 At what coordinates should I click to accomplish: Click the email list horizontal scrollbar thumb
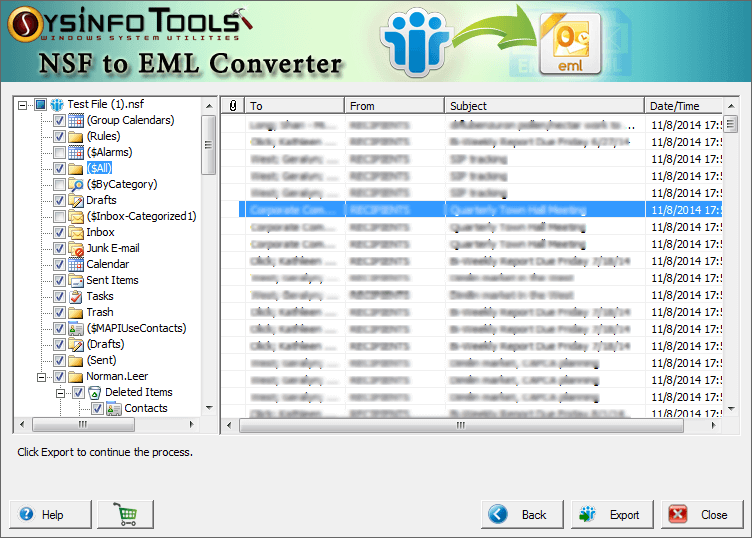(461, 425)
